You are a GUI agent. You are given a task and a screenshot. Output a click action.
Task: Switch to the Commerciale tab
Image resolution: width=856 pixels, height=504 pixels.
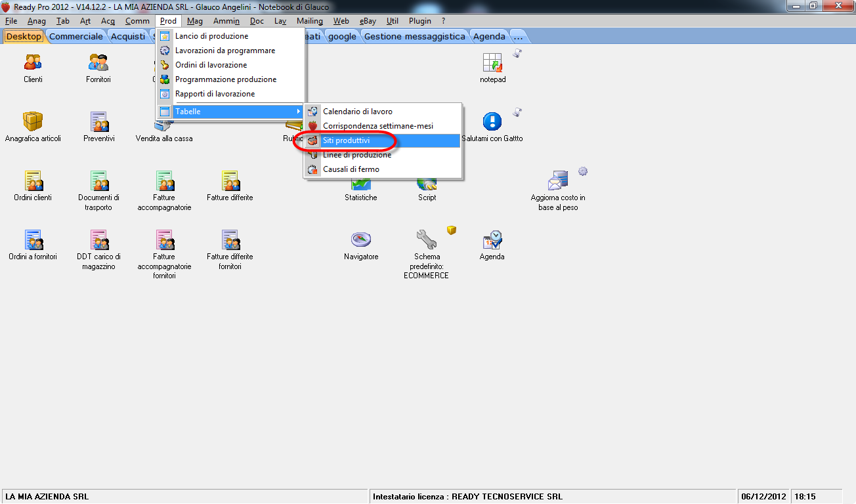(x=76, y=36)
